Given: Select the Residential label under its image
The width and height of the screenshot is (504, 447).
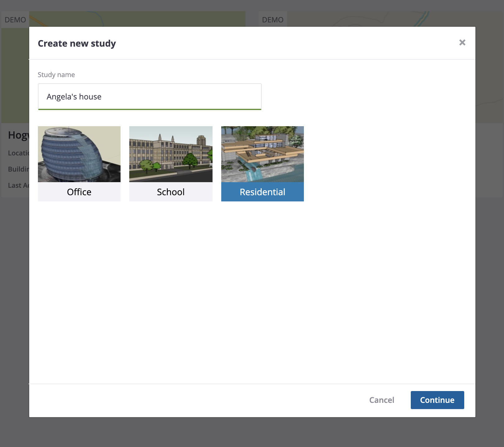Looking at the screenshot, I should click(262, 192).
